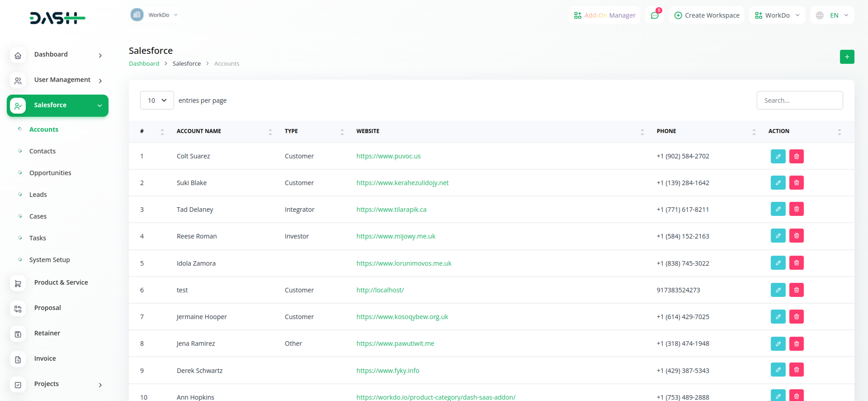Open the https://www.tilarapik.ca link
This screenshot has width=868, height=401.
391,209
